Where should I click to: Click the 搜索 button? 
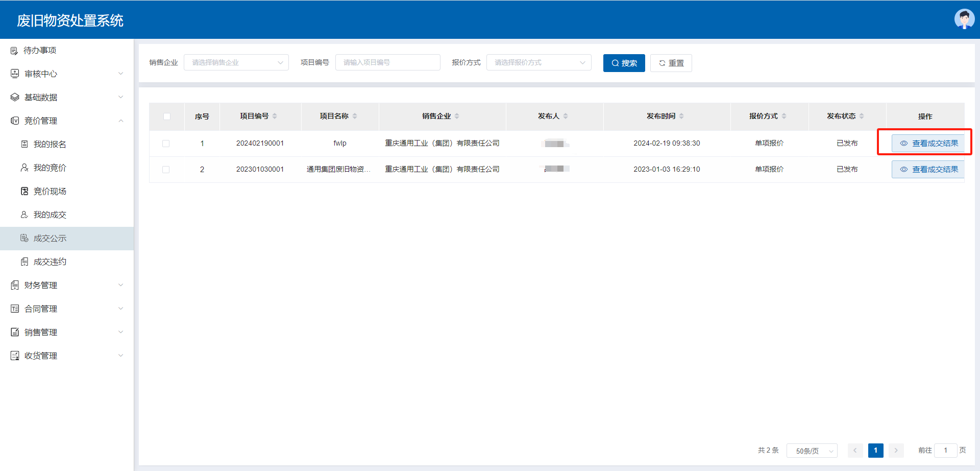624,63
